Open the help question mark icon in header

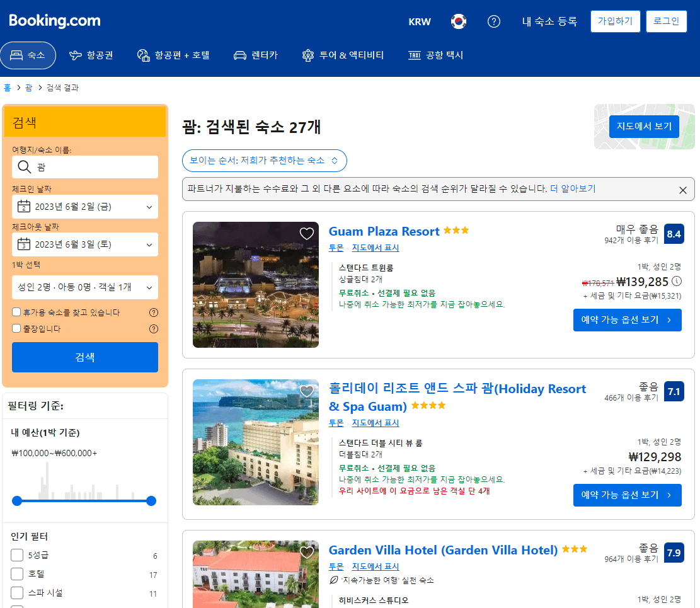(494, 21)
